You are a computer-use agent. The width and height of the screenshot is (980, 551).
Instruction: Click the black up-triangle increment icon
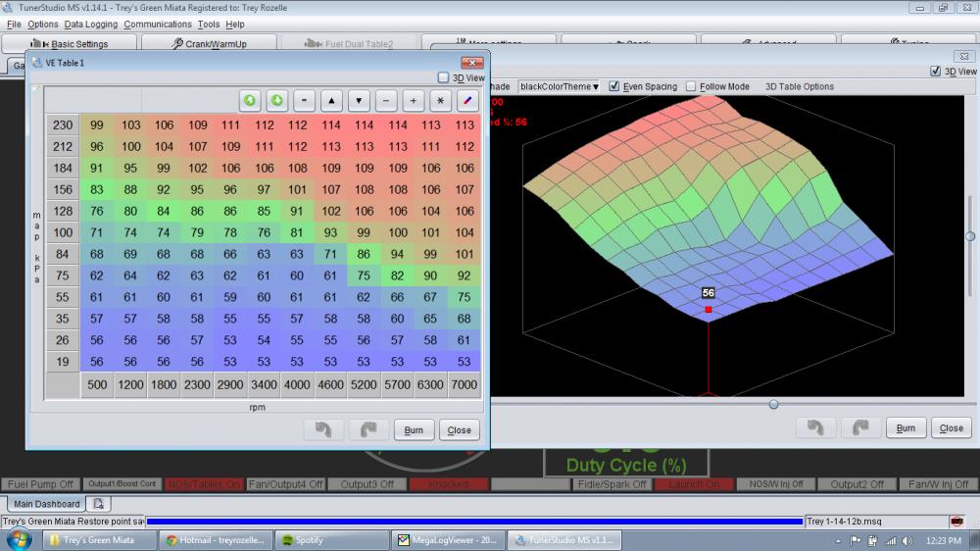coord(332,100)
